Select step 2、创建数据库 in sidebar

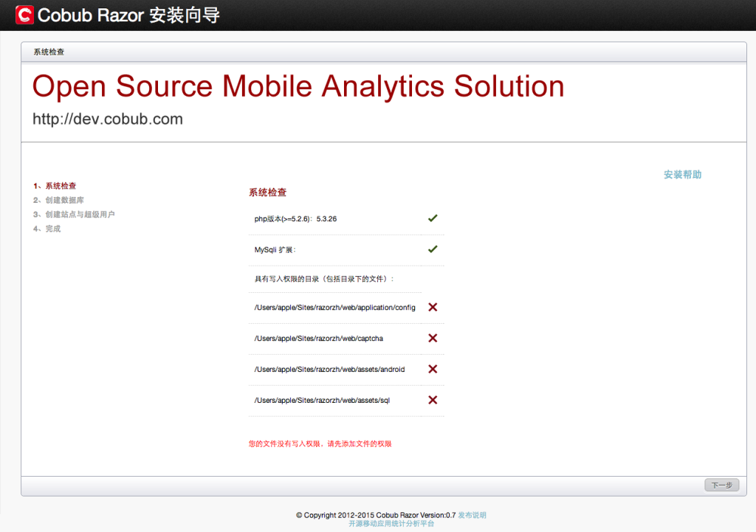point(58,200)
